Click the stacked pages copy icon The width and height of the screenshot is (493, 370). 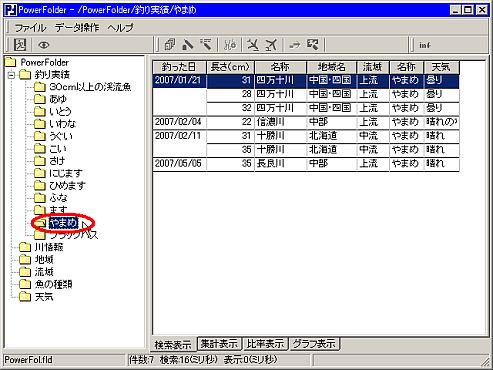[x=170, y=45]
